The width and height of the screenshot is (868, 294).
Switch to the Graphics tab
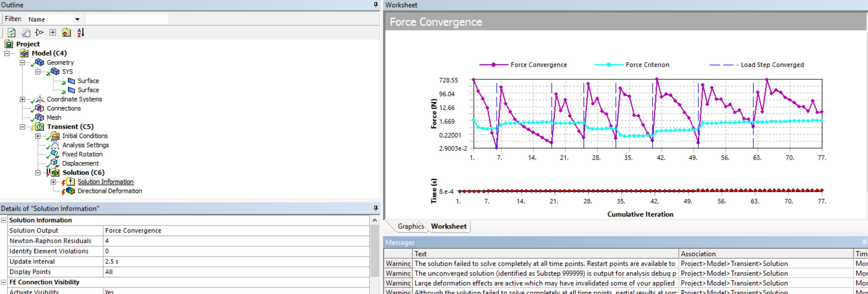click(x=410, y=226)
